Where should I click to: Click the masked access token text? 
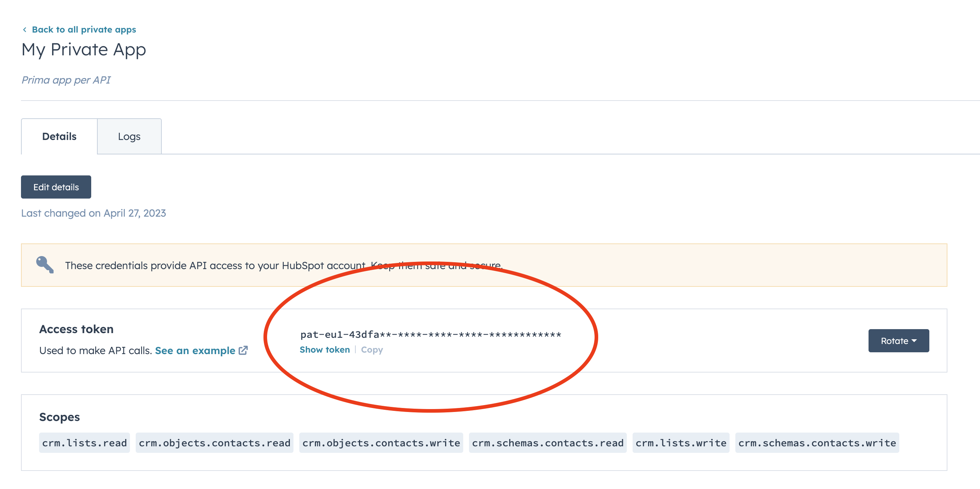tap(431, 334)
